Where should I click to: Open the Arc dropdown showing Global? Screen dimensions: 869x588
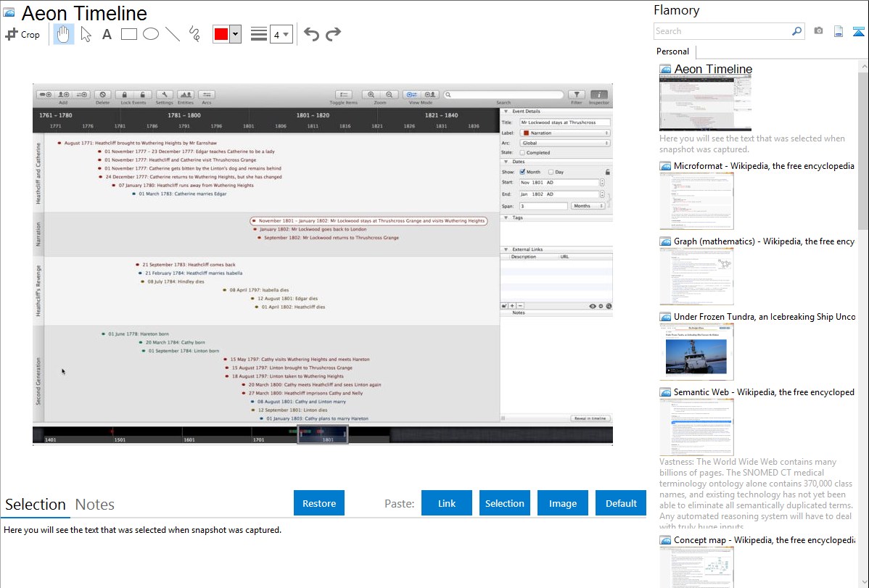tap(565, 143)
